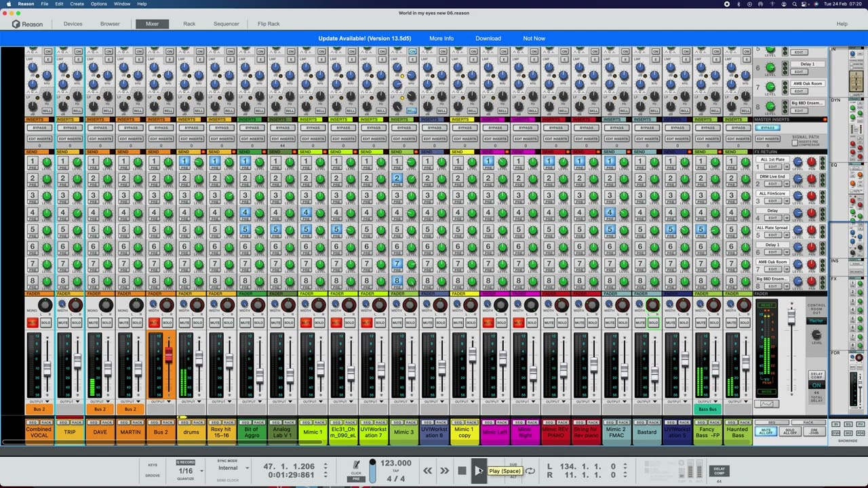Click the Fast Forward transport button
The height and width of the screenshot is (488, 868).
444,470
